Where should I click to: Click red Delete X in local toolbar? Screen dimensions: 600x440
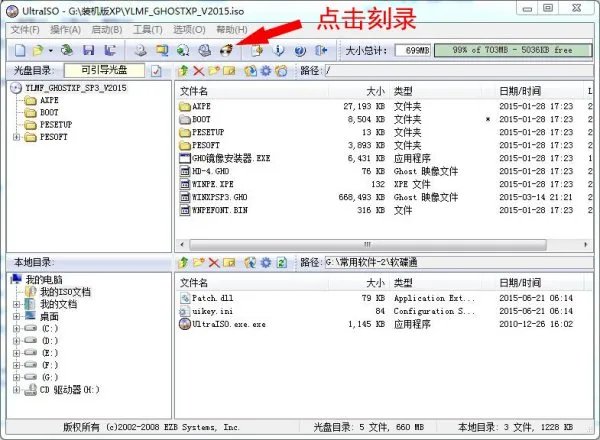(x=214, y=262)
